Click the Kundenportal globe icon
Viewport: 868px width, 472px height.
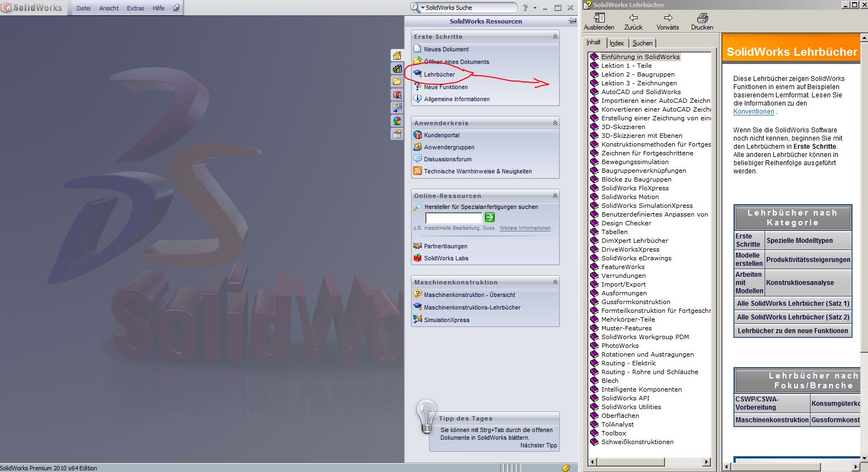click(418, 135)
